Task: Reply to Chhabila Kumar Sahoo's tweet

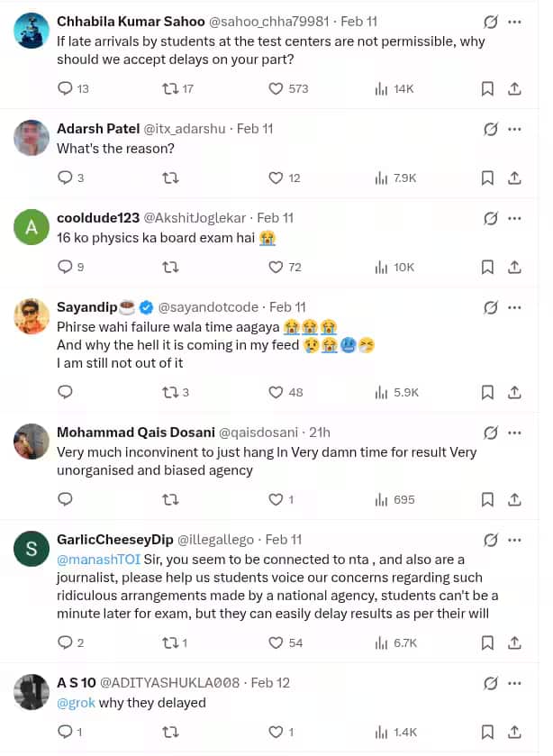Action: point(65,88)
